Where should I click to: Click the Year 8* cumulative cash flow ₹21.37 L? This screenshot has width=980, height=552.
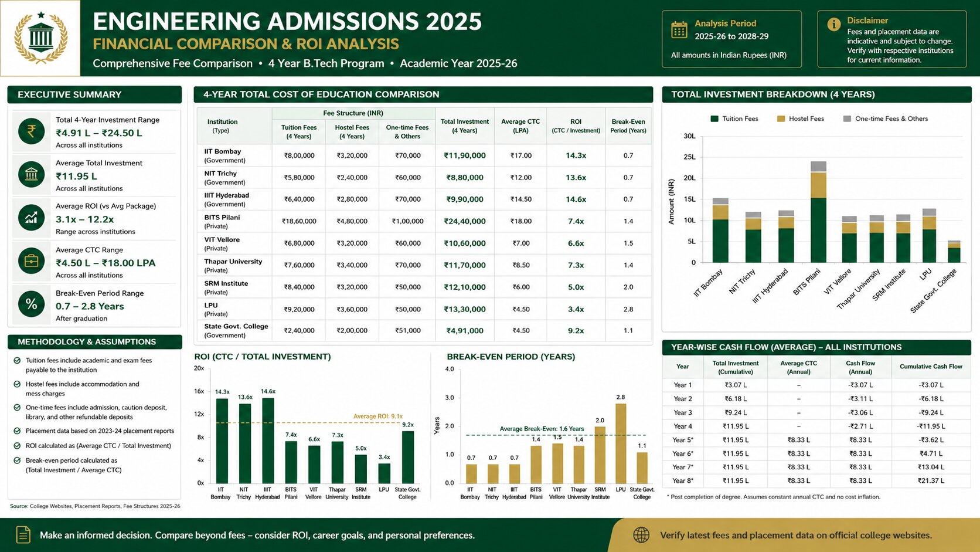pos(931,481)
